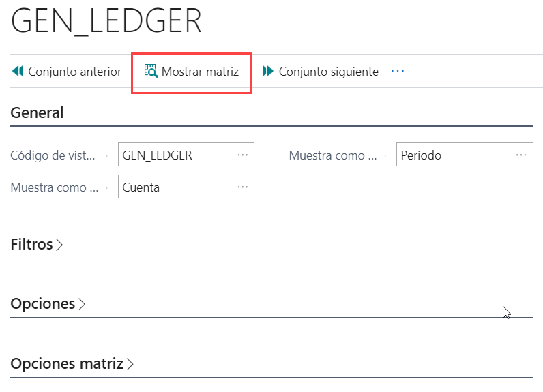Viewport: 543px width, 392px height.
Task: Click the Filtros heading text
Action: (31, 244)
